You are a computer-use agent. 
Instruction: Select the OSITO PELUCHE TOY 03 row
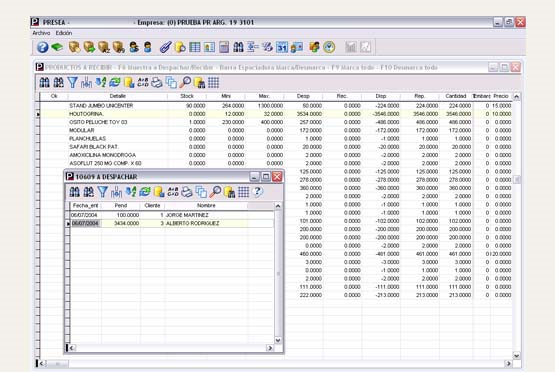(x=276, y=122)
